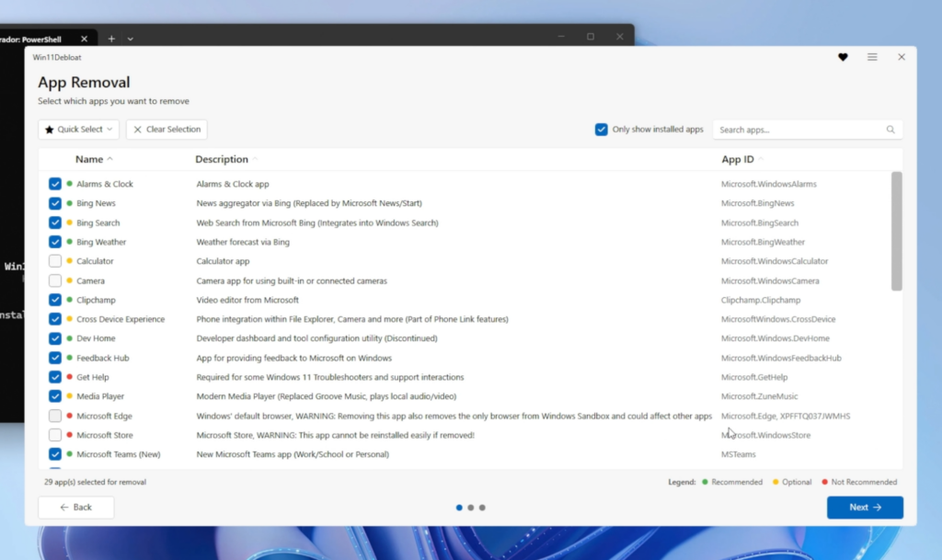Click the Next button

click(865, 508)
